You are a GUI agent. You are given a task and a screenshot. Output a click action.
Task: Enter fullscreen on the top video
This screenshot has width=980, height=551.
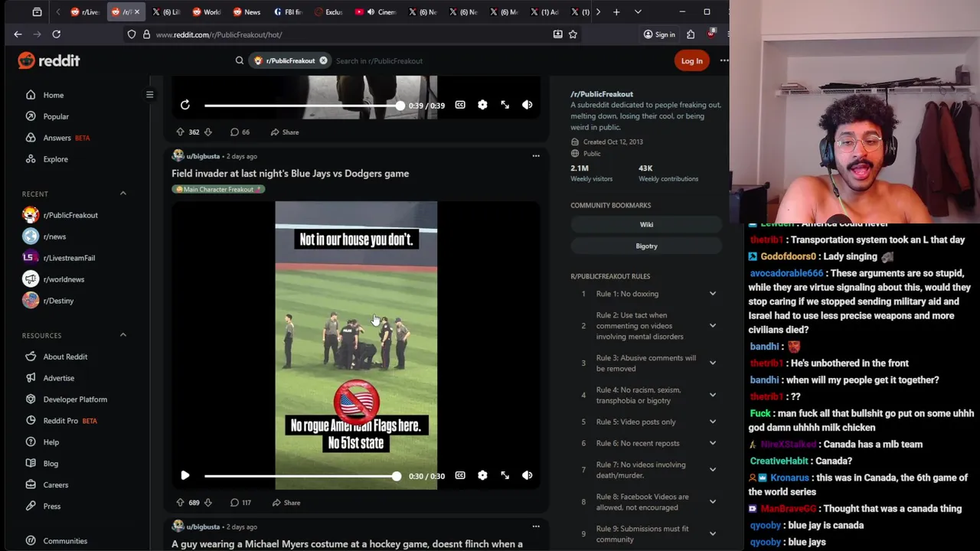(x=505, y=105)
